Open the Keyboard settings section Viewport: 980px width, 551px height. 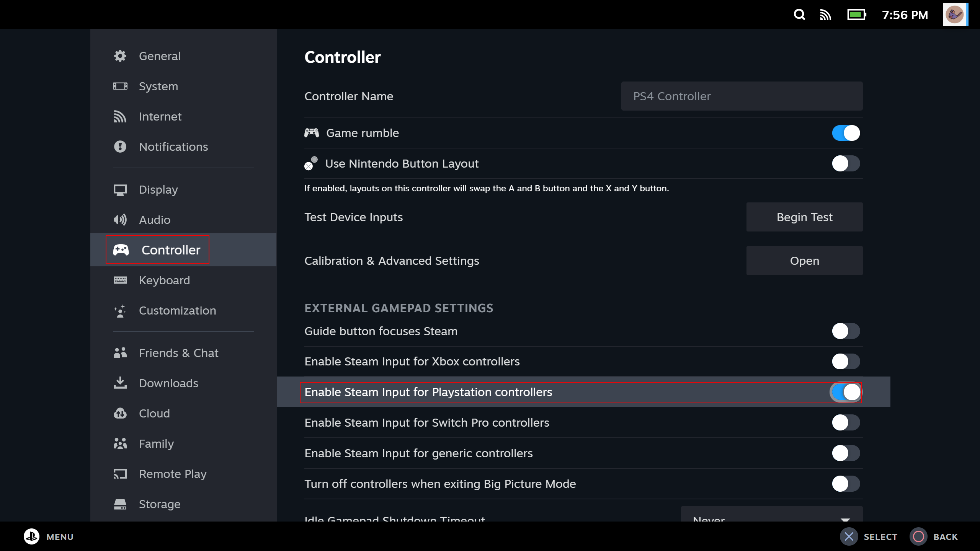(x=164, y=280)
